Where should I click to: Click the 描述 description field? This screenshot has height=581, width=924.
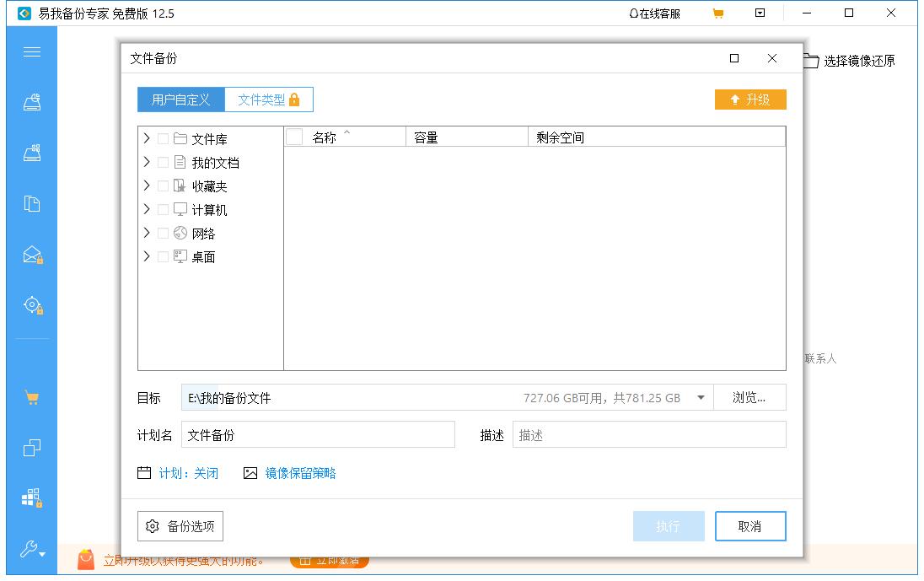coord(649,435)
